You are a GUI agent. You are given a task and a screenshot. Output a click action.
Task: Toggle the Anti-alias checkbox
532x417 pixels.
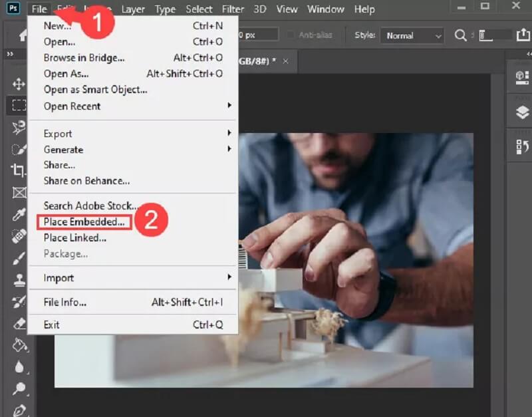[290, 35]
